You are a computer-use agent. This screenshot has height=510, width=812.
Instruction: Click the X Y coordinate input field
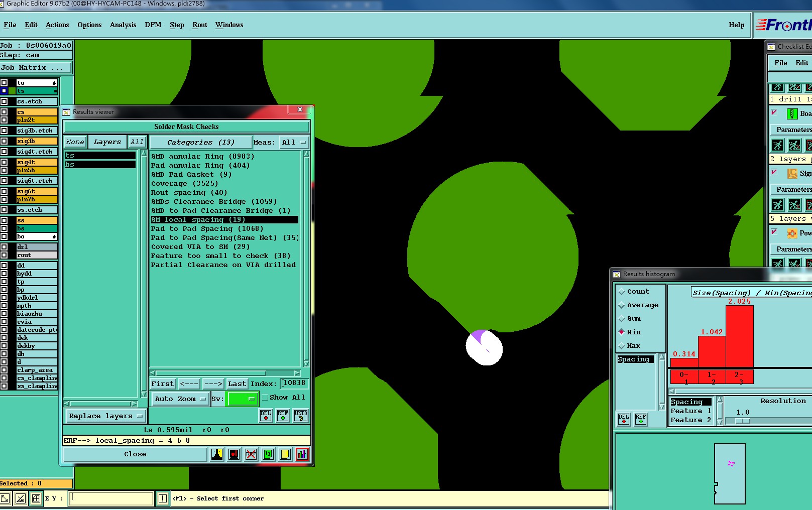point(111,498)
